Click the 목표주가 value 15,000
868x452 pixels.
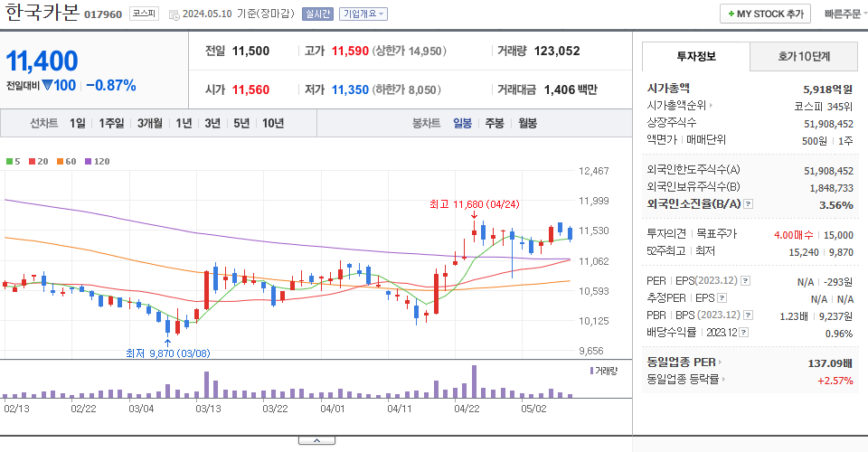pos(838,235)
